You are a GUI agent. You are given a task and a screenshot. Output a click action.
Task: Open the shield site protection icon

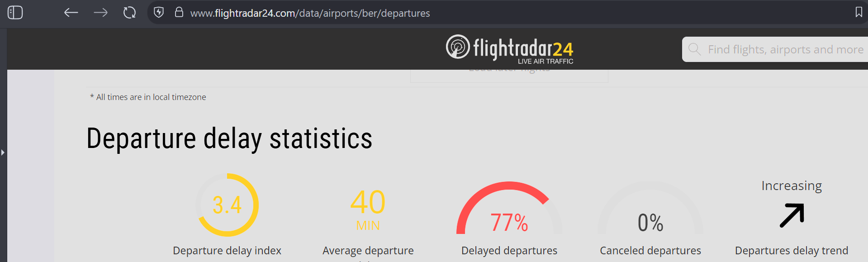click(x=159, y=12)
